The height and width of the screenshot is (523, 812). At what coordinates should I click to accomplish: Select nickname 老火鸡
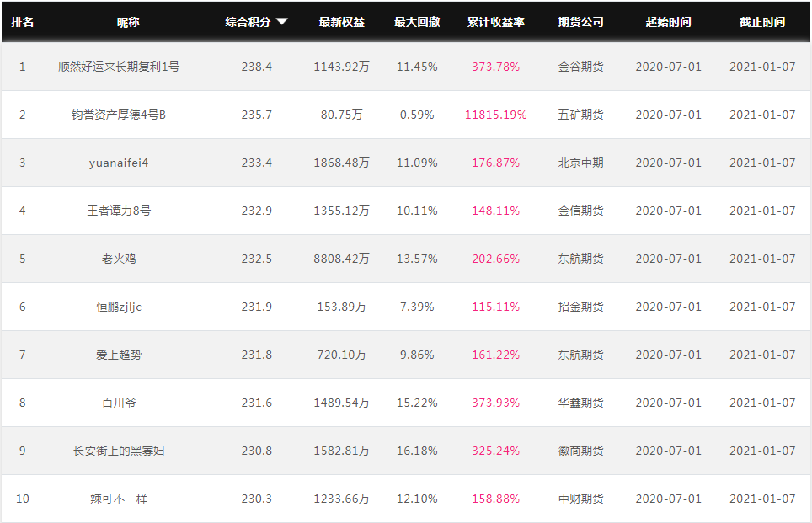click(119, 259)
